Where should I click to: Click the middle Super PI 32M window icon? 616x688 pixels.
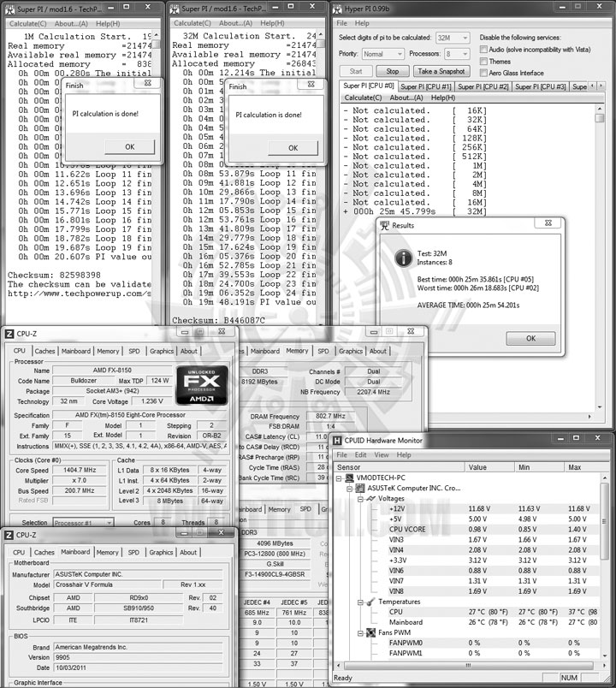click(x=175, y=9)
